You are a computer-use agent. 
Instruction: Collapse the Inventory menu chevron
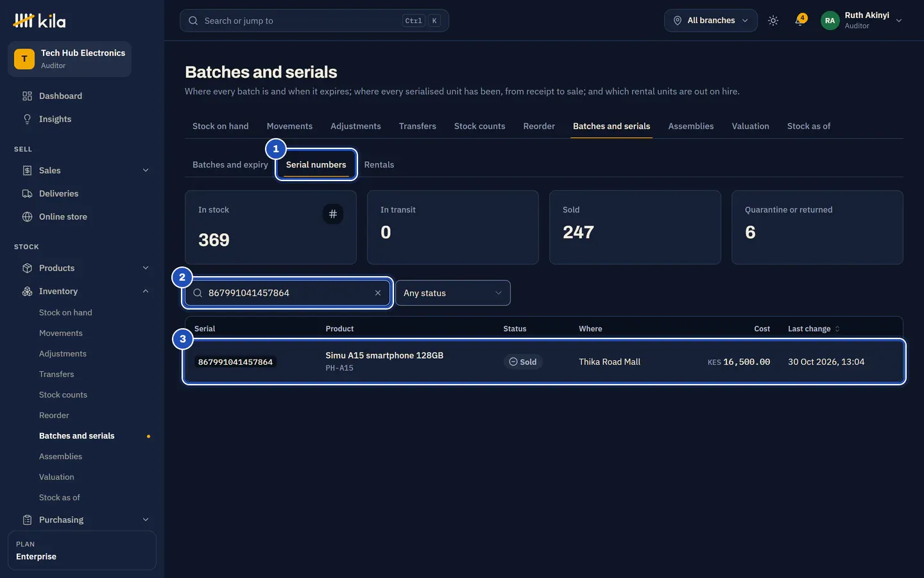146,292
